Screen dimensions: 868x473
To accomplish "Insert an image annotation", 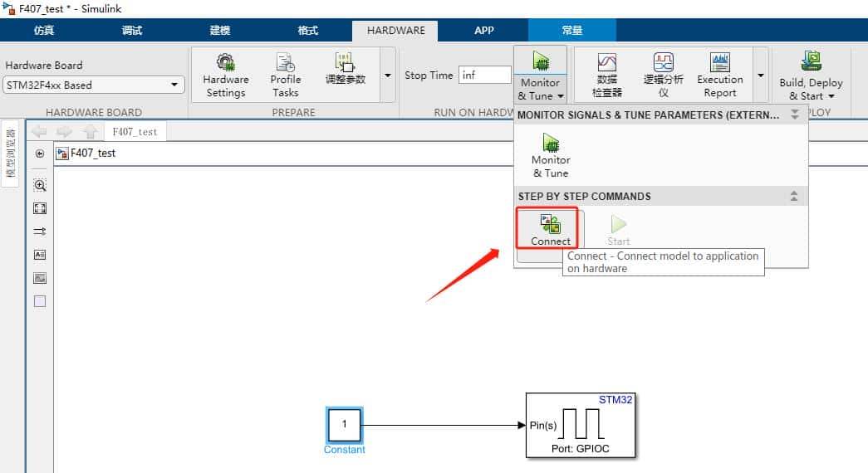I will point(40,278).
